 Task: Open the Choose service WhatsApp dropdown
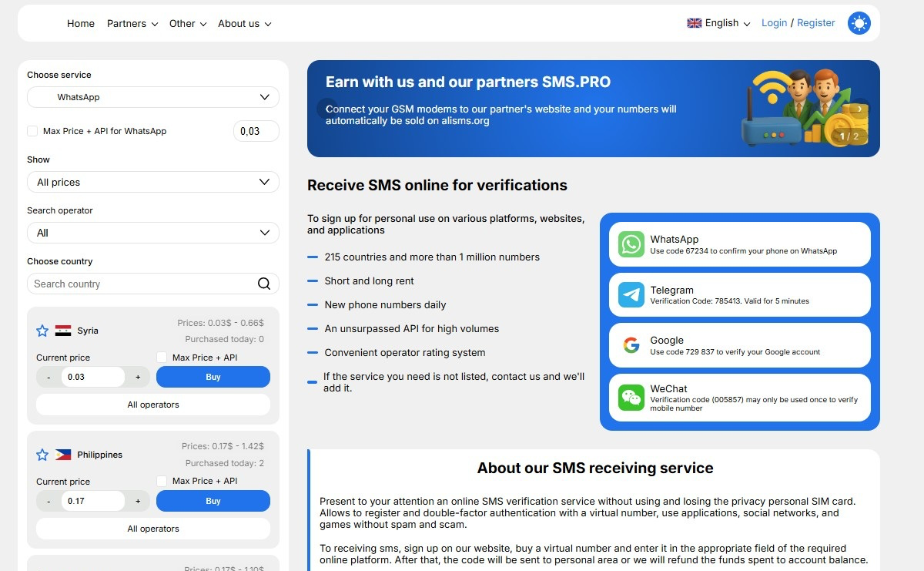tap(153, 97)
